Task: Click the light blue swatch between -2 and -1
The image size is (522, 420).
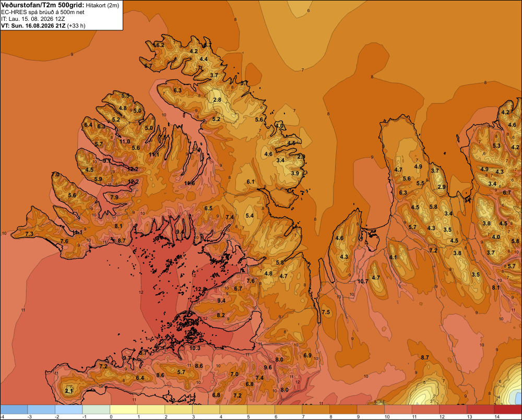Action: pyautogui.click(x=68, y=410)
